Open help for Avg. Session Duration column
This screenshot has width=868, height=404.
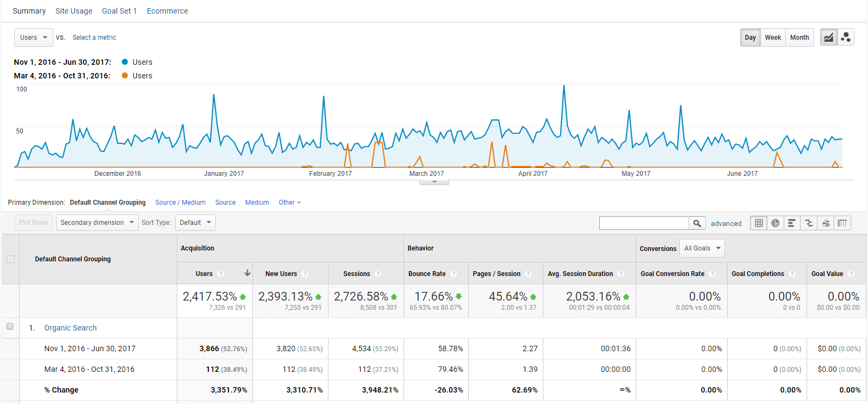click(x=621, y=274)
